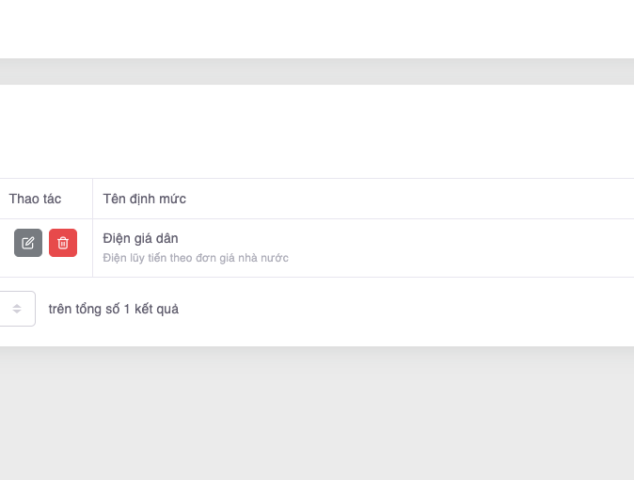The image size is (634, 480).
Task: Click the edit pencil icon for Điện giá dân
Action: [28, 243]
